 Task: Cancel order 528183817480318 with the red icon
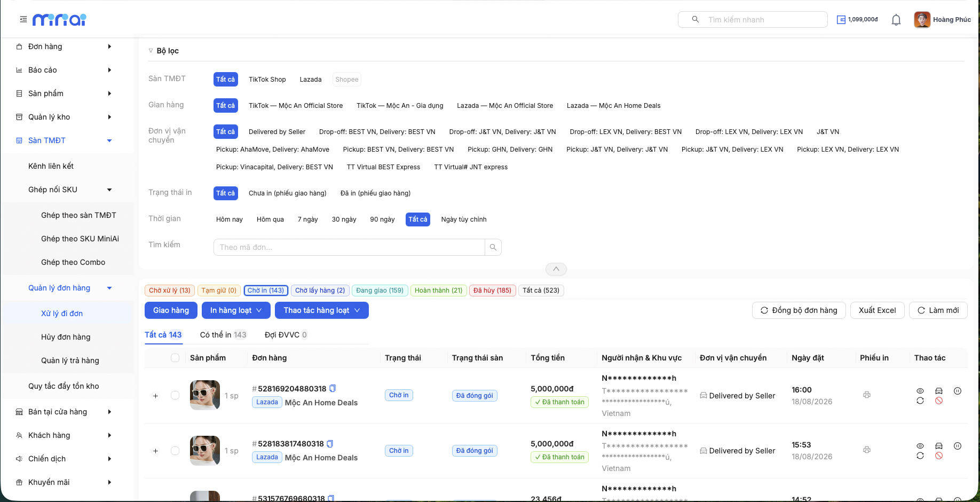[939, 456]
